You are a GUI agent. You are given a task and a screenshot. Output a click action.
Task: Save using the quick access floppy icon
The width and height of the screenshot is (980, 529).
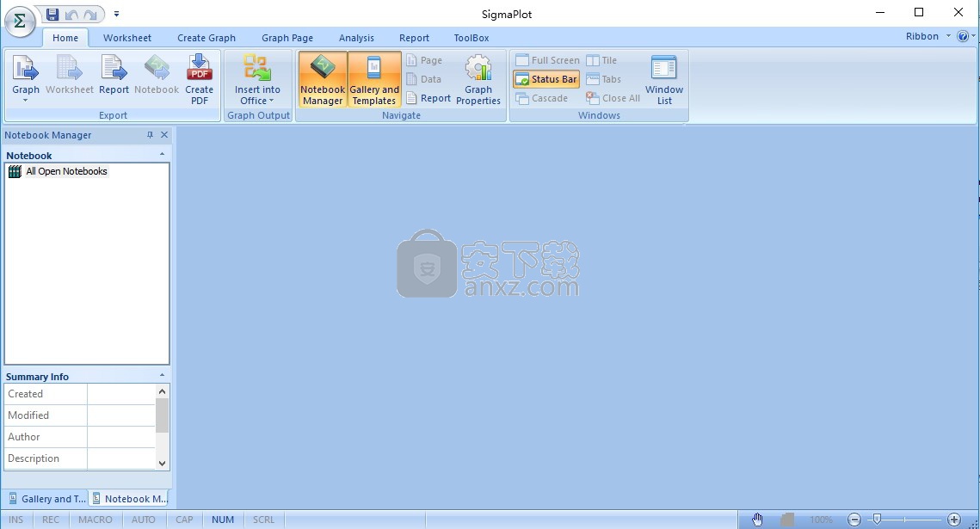click(52, 14)
